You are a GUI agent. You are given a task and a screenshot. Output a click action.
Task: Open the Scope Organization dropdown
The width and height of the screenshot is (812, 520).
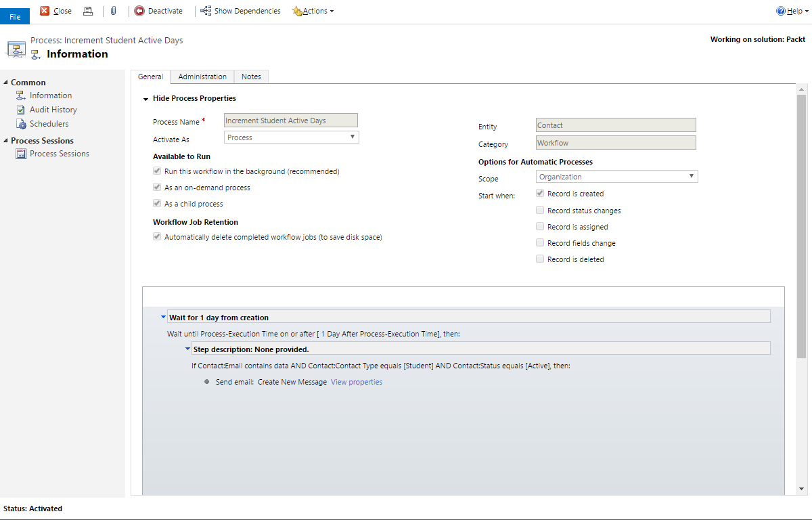pyautogui.click(x=616, y=177)
